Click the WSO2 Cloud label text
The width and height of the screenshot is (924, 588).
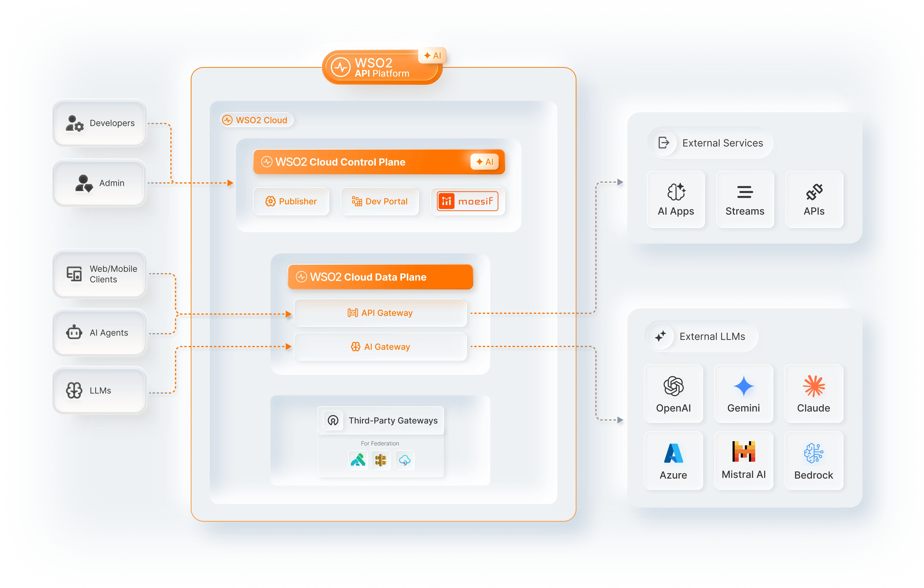point(261,120)
